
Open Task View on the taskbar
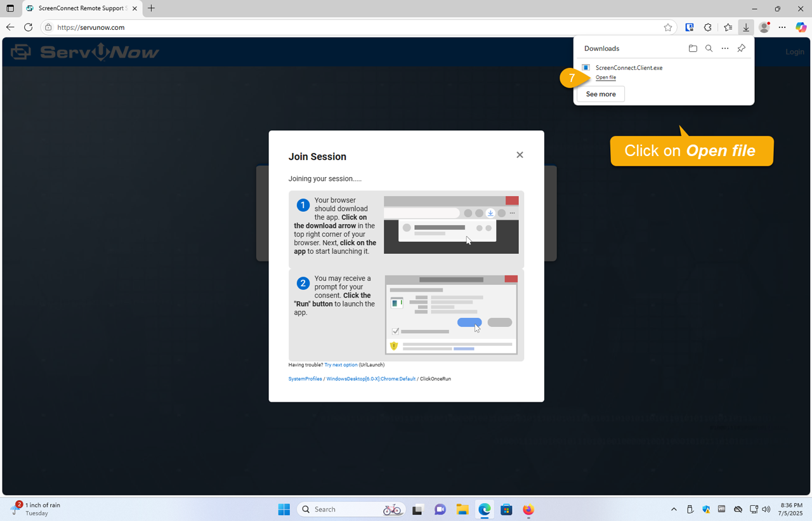(417, 510)
